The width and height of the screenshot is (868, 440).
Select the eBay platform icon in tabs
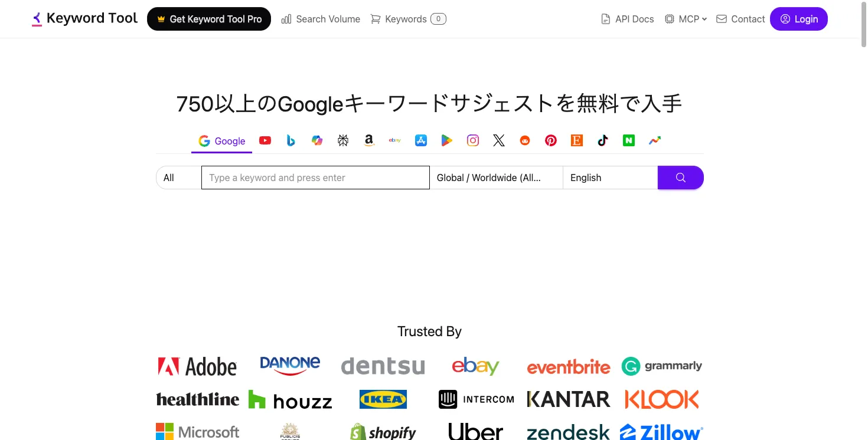(x=395, y=140)
